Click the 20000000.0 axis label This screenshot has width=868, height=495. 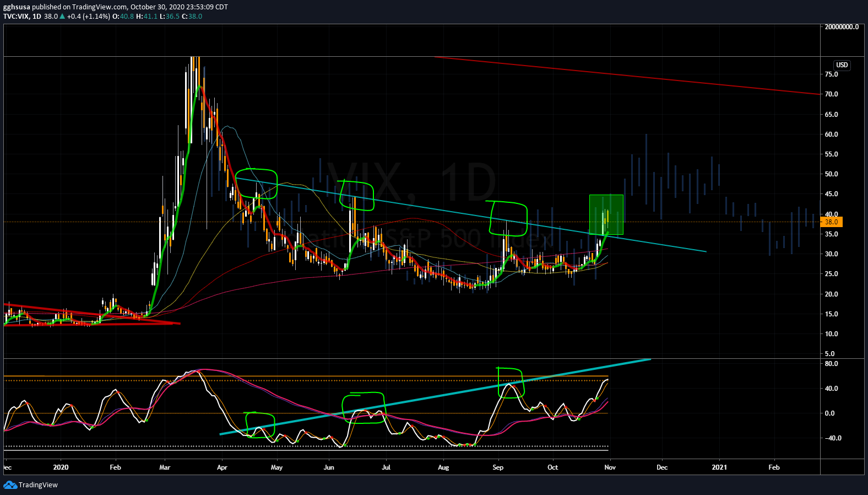842,26
